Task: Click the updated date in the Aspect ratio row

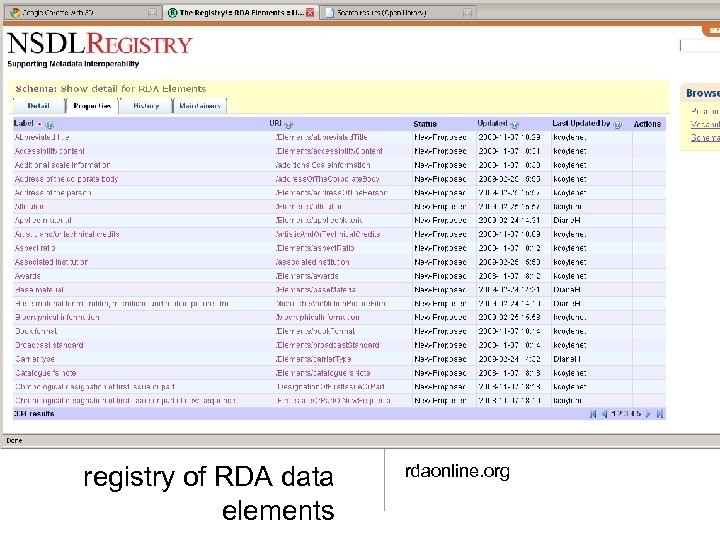Action: click(x=510, y=248)
